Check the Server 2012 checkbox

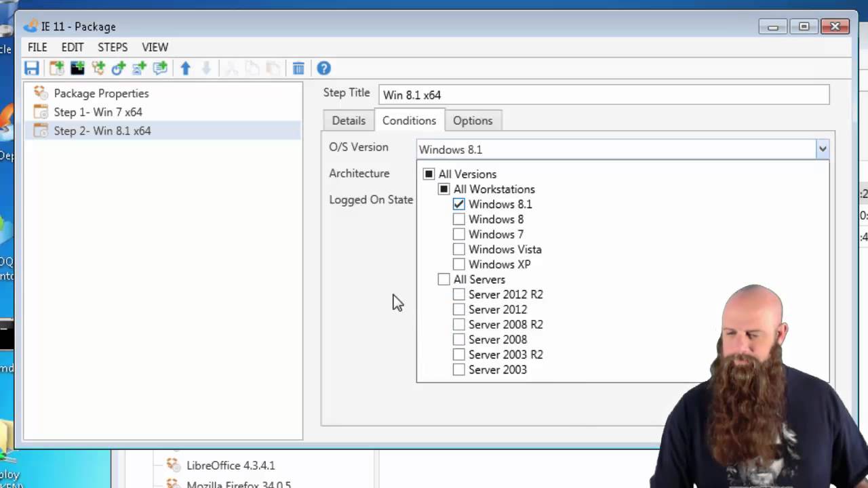(458, 309)
